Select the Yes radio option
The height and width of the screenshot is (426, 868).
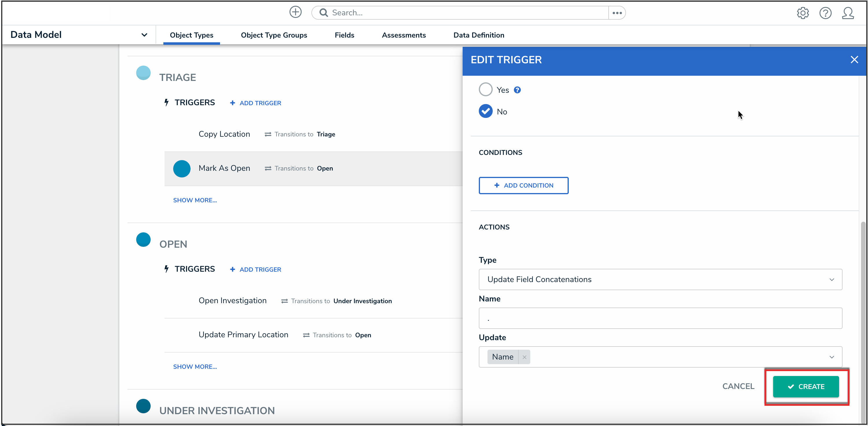[485, 90]
